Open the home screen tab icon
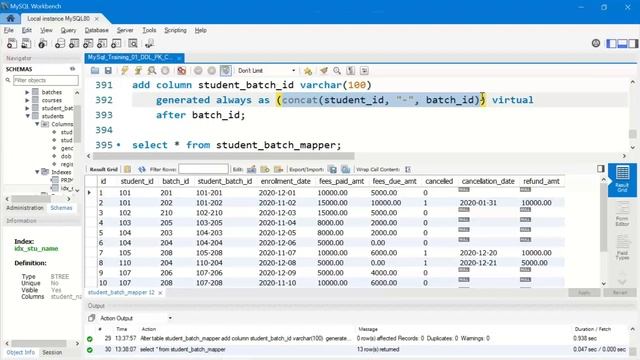Viewport: 640px width, 360px height. pyautogui.click(x=10, y=18)
